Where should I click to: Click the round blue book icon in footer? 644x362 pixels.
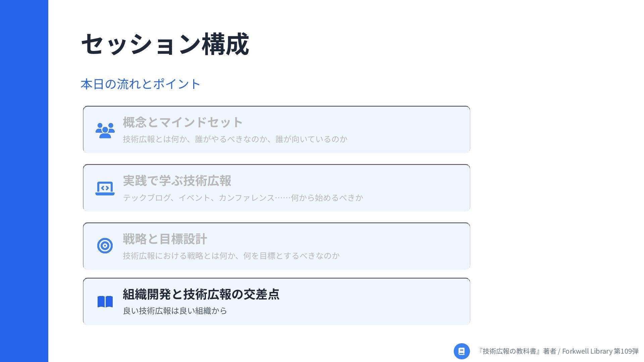(x=462, y=351)
